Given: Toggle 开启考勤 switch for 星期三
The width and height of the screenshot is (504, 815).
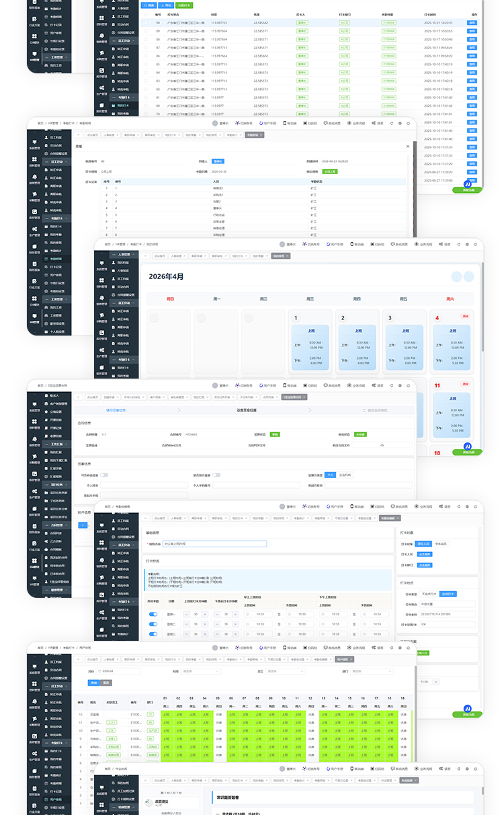Looking at the screenshot, I should (x=153, y=634).
